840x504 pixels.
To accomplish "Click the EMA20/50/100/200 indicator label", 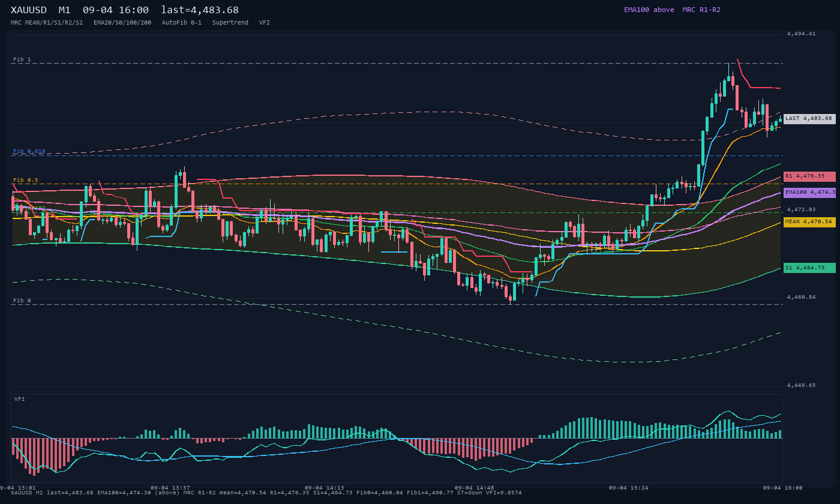I will click(x=122, y=23).
